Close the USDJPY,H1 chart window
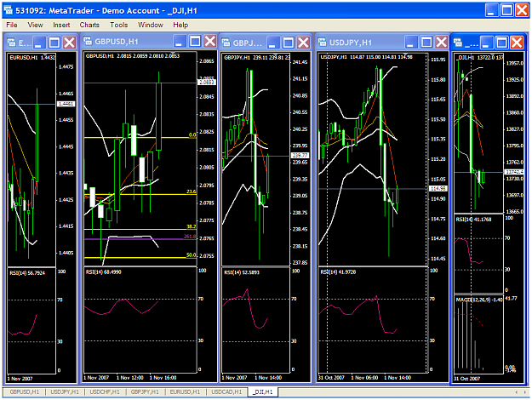Viewport: 532px width, 400px height. coord(442,42)
